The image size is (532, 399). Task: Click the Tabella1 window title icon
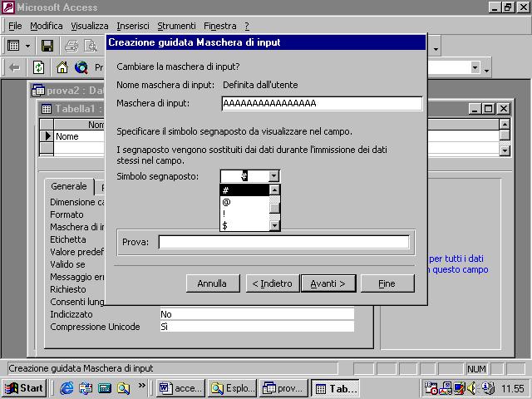pos(47,109)
